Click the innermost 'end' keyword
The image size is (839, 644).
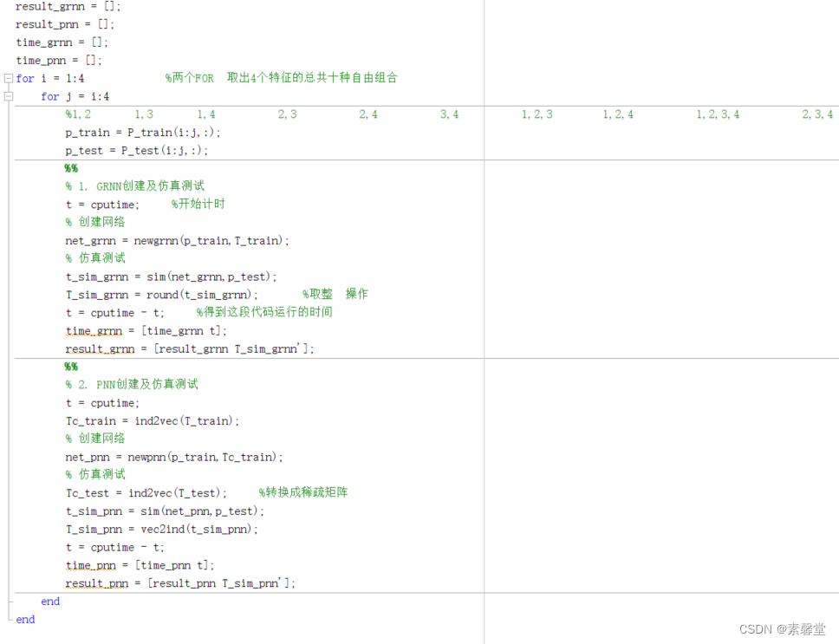tap(50, 601)
